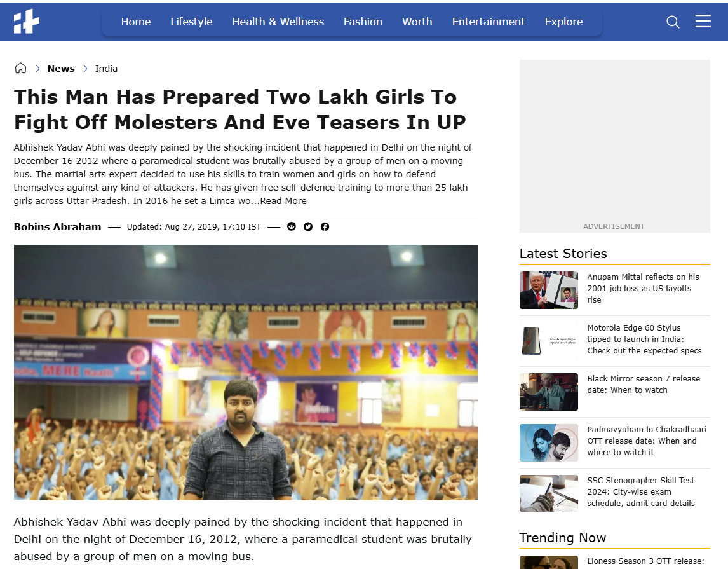The image size is (728, 569).
Task: Open main article photo of Abhishek
Action: coord(246,373)
